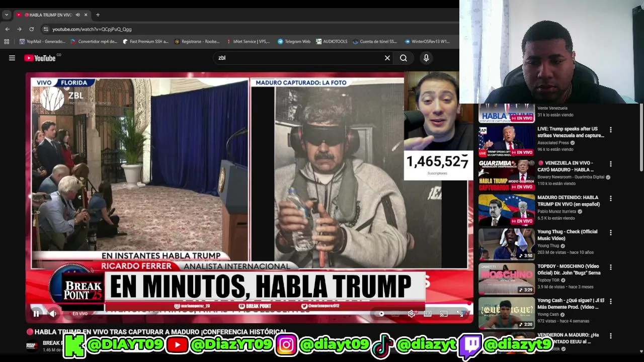Open the tab search dropdown
Viewport: 644px width, 362px height.
pos(7,15)
